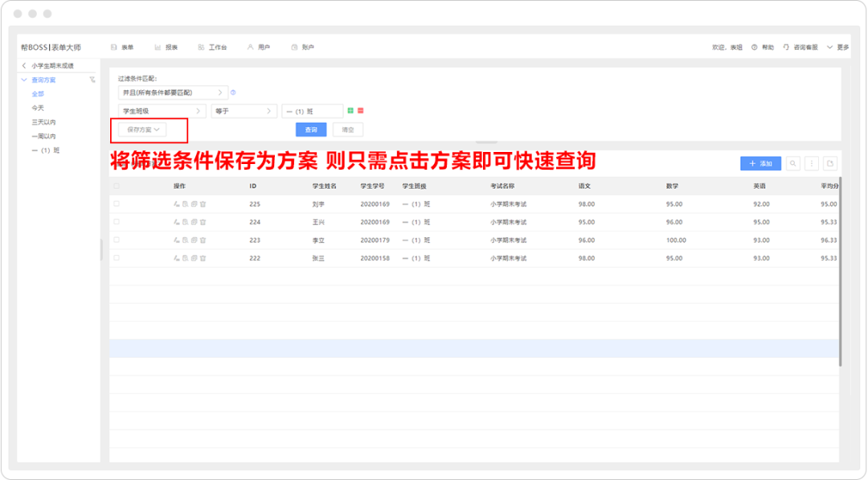Click the green add-condition plus icon
This screenshot has height=480, width=868.
point(350,110)
